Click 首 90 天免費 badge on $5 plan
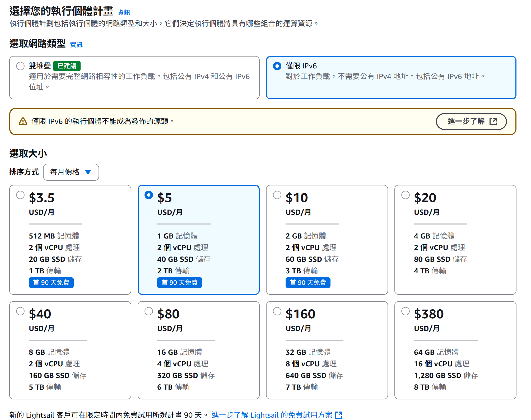Viewport: 531px width, 420px height. click(179, 283)
